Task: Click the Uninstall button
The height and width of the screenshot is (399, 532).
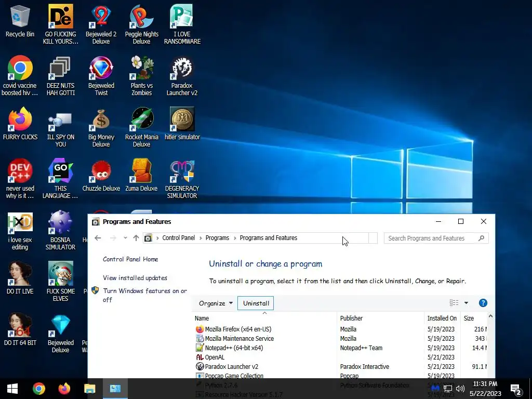Action: click(x=256, y=303)
